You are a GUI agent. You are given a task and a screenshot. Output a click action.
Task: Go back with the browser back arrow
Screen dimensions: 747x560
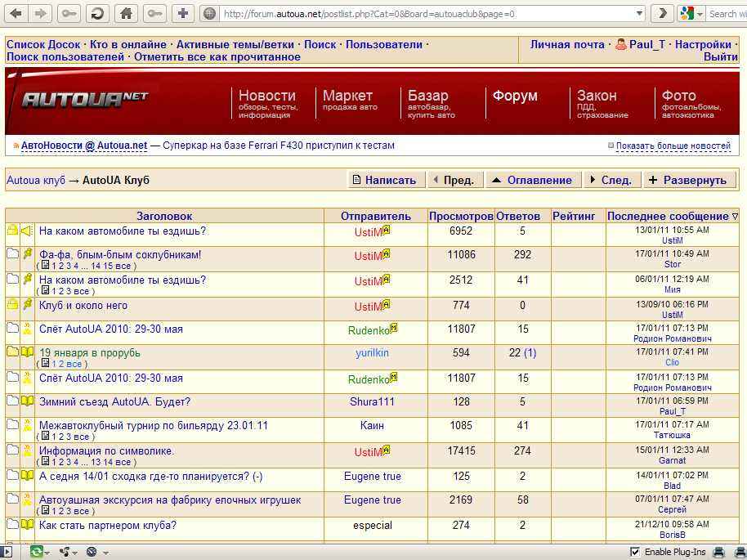(x=15, y=13)
